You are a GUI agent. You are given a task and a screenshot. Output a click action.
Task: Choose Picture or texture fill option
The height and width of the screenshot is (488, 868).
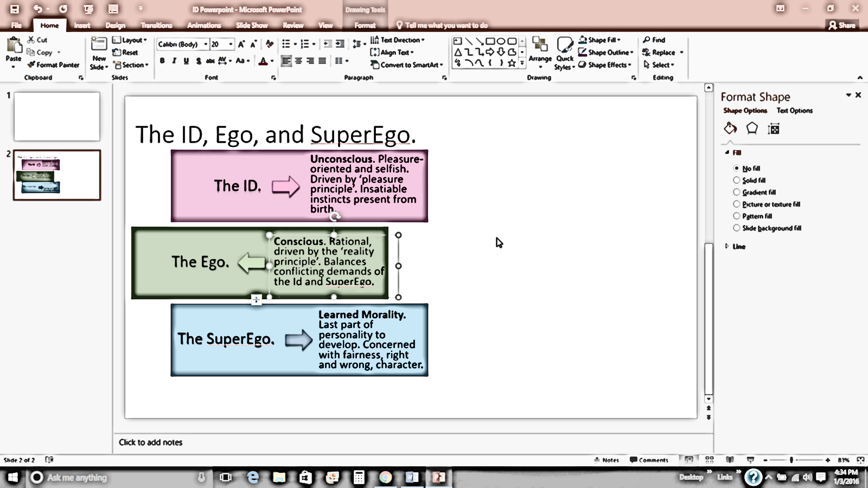737,204
